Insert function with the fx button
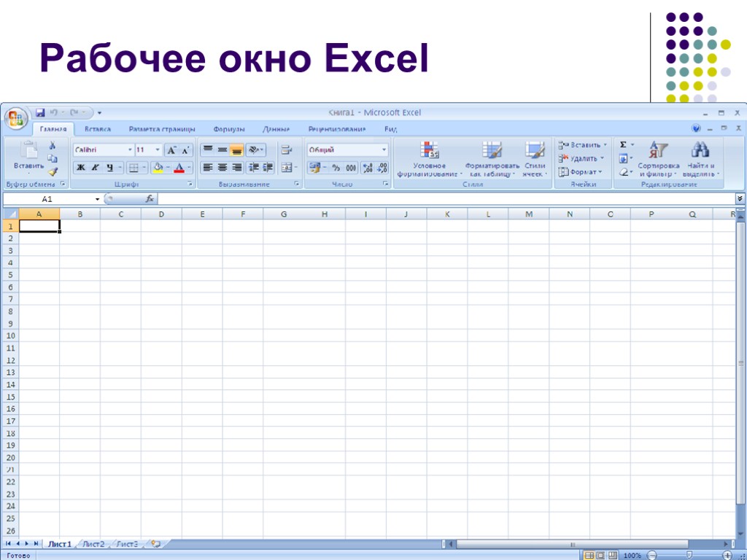Screen dimensions: 747x560 (150, 198)
